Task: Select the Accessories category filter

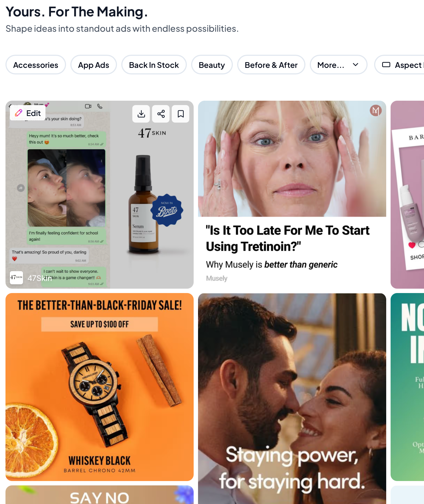Action: tap(36, 65)
